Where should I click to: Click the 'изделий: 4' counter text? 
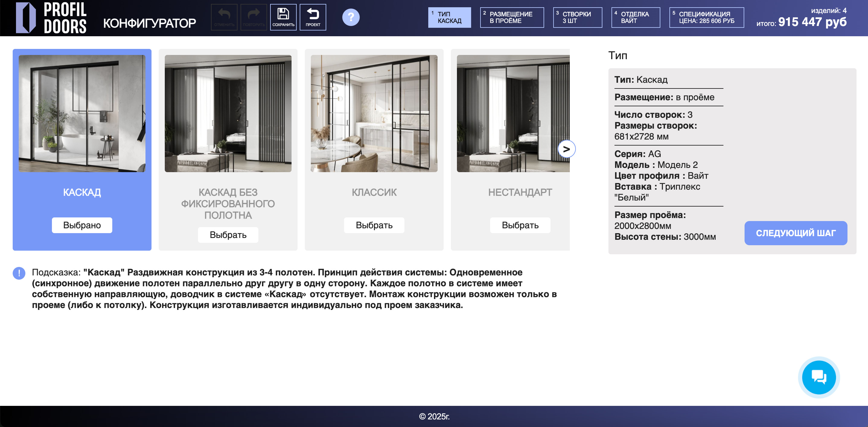pos(829,11)
